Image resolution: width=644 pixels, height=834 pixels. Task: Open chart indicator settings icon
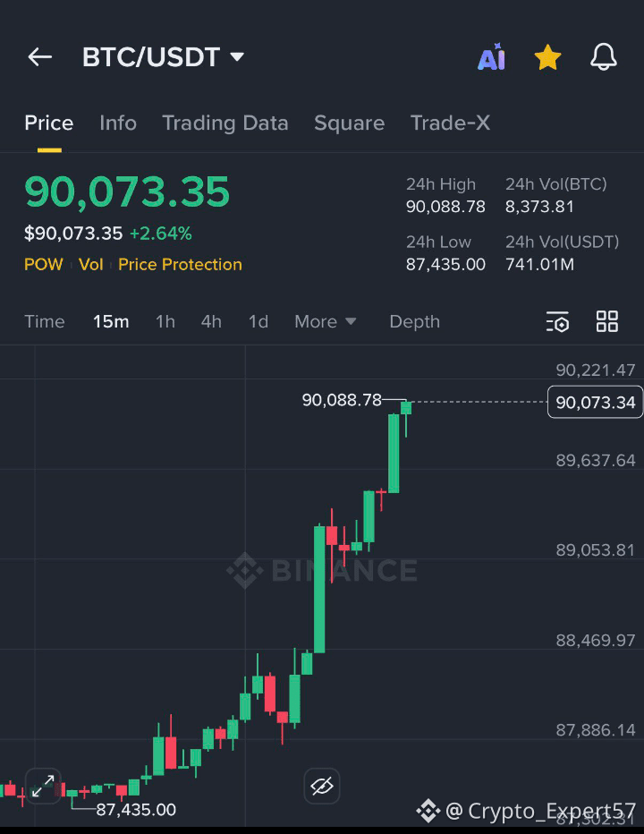(x=557, y=321)
